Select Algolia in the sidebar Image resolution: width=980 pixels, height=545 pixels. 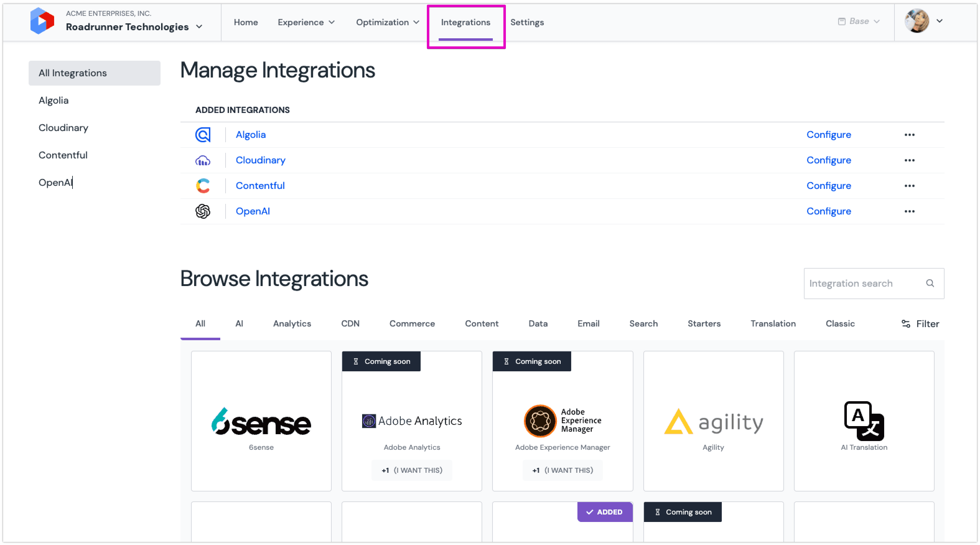[54, 101]
